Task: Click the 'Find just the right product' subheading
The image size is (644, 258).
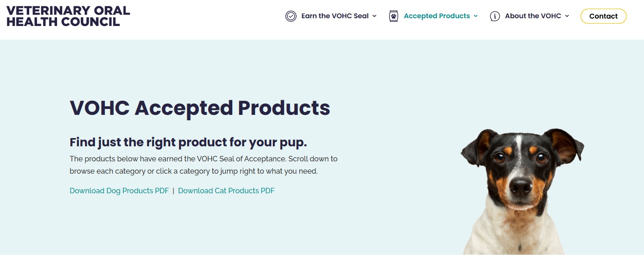Action: point(188,142)
